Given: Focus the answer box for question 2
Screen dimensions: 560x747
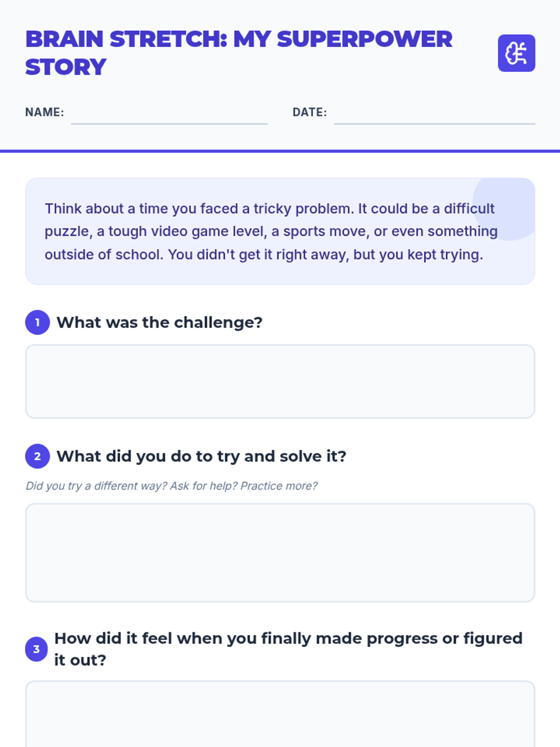Looking at the screenshot, I should click(280, 552).
